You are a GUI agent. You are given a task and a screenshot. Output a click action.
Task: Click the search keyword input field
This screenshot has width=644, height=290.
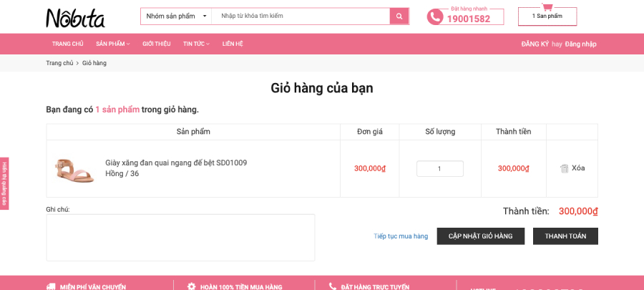click(x=301, y=16)
